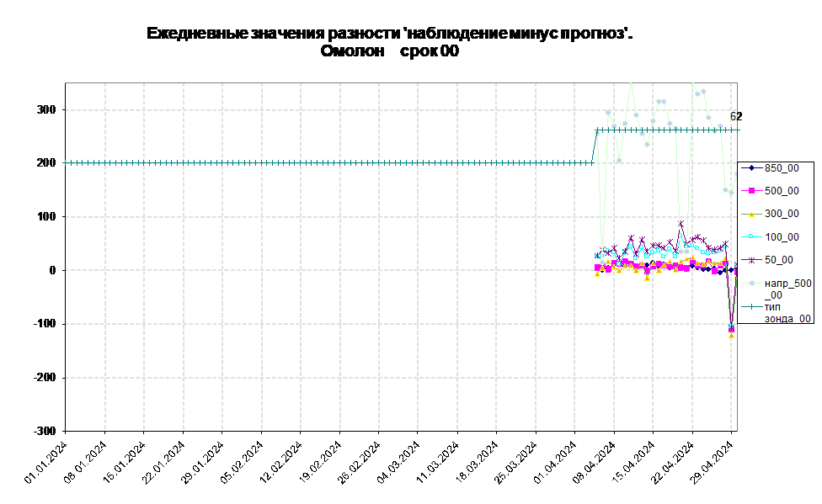The height and width of the screenshot is (504, 822).
Task: Click the -300 value on vertical axis
Action: (44, 431)
